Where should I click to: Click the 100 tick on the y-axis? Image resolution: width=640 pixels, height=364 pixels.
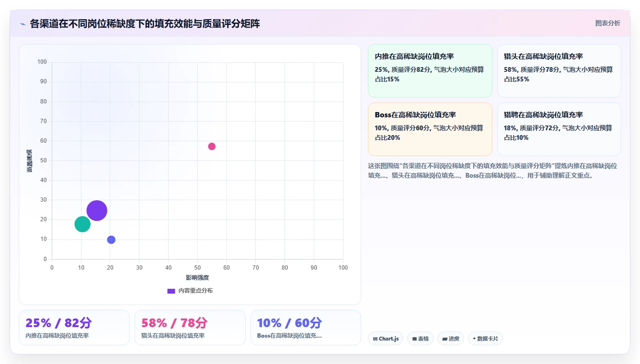pos(42,62)
